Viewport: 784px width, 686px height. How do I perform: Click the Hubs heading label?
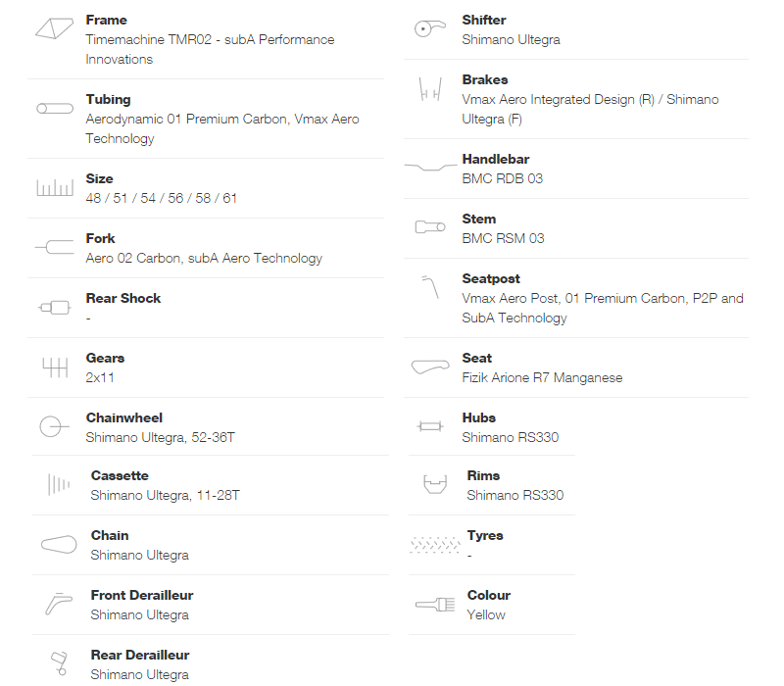click(479, 417)
